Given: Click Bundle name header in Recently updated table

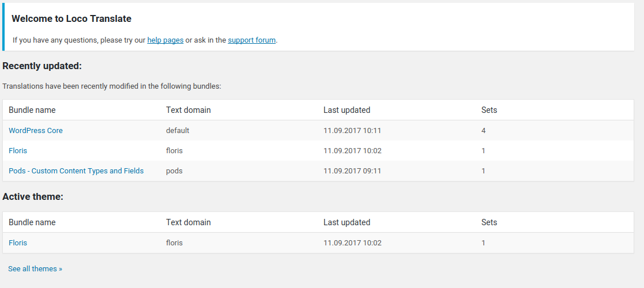Looking at the screenshot, I should tap(32, 110).
